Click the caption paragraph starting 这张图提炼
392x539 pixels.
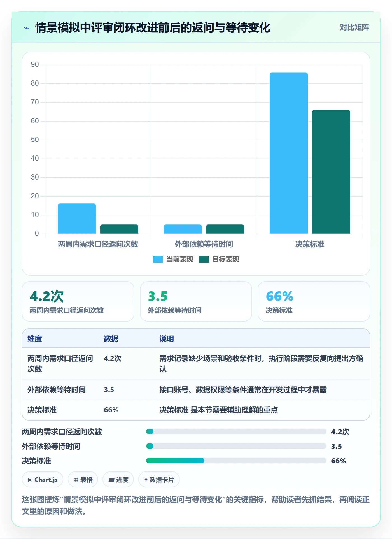pos(196,505)
